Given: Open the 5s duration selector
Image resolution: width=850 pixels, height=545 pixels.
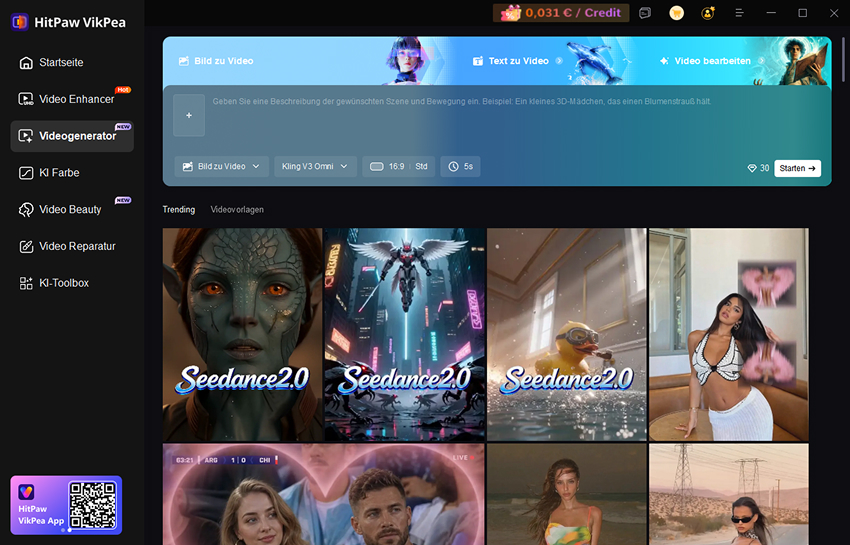Looking at the screenshot, I should 460,166.
